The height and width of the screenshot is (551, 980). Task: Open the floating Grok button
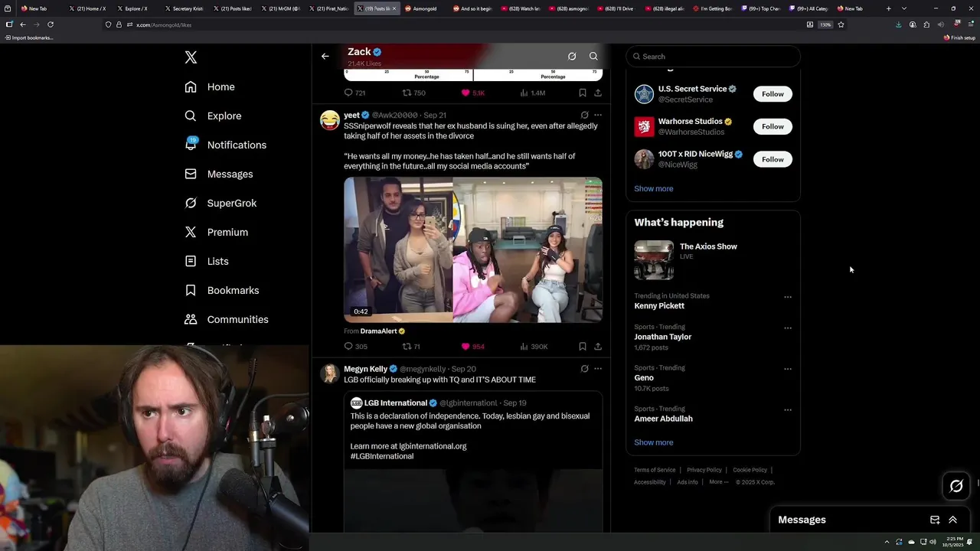point(956,486)
